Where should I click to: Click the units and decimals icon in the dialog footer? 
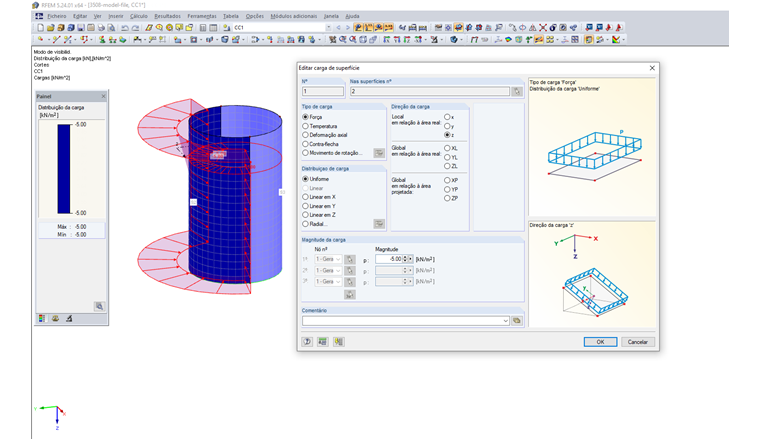(x=323, y=342)
